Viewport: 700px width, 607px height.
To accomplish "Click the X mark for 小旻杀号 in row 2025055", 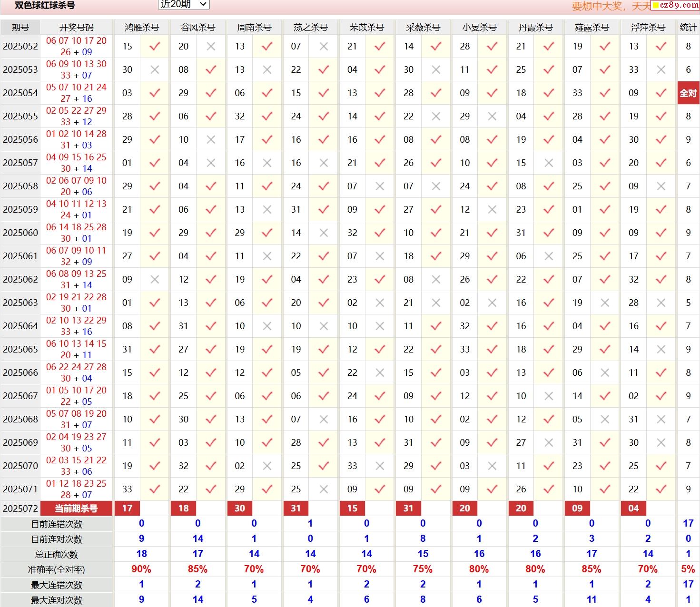I will pos(492,116).
